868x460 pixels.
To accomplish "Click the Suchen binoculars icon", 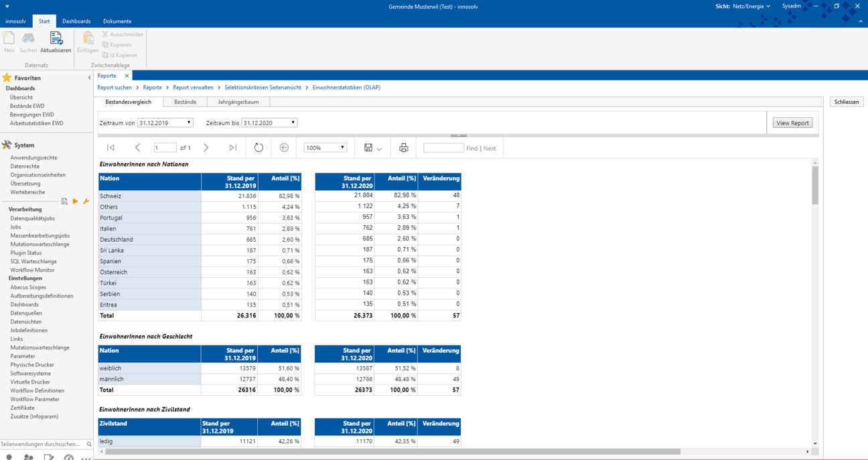I will (x=28, y=39).
